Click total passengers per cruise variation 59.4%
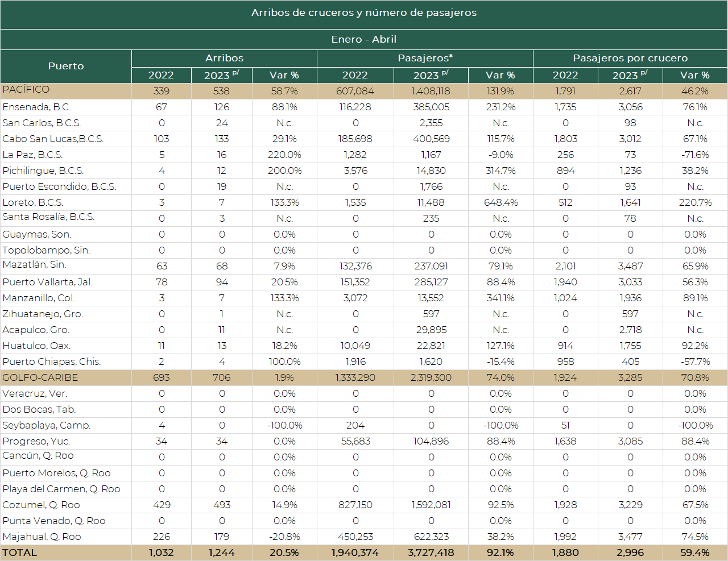This screenshot has width=728, height=561. (695, 552)
